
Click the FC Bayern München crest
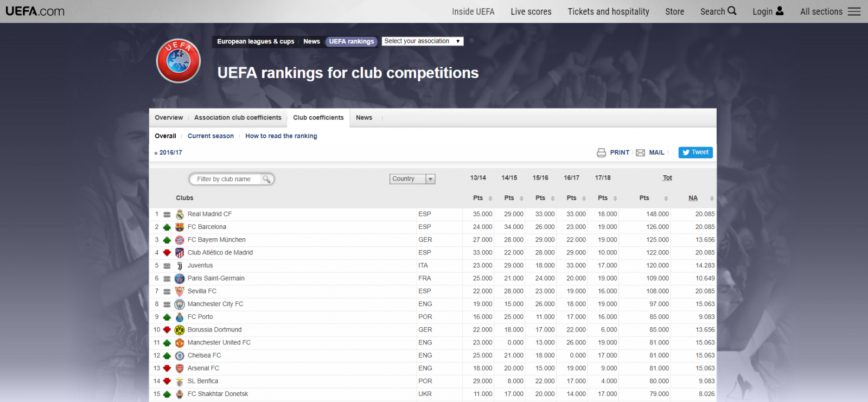[x=180, y=240]
